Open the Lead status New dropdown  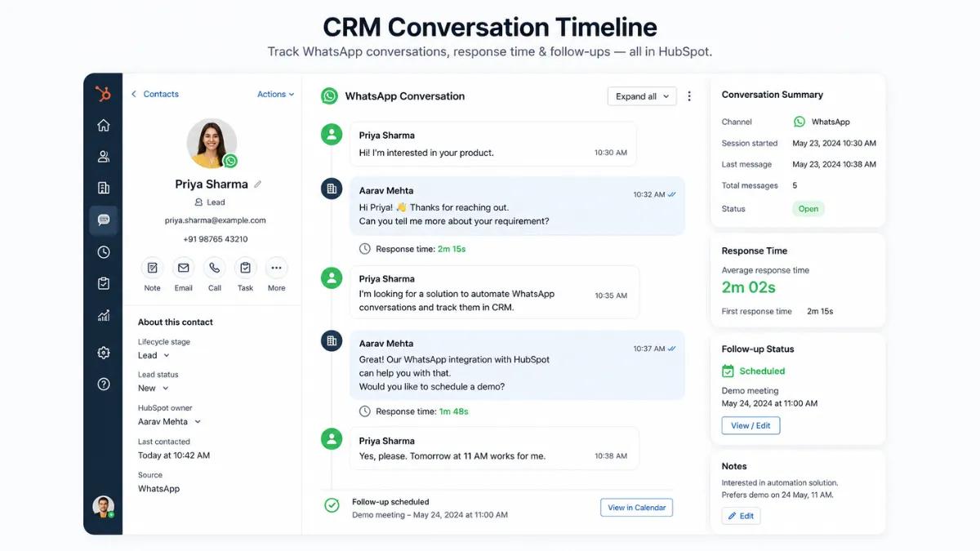pyautogui.click(x=153, y=389)
